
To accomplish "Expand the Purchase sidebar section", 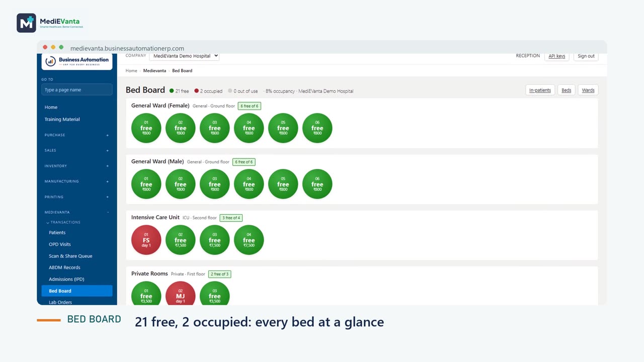I will 76,135.
